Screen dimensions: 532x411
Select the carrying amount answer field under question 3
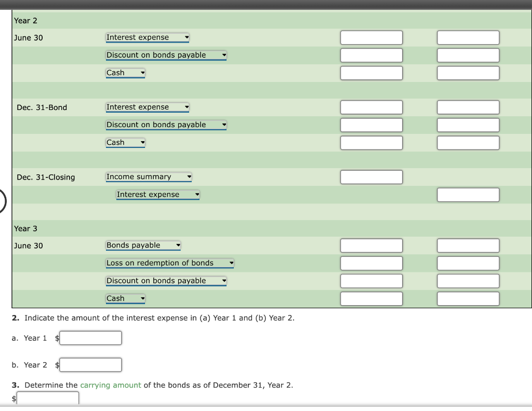pyautogui.click(x=48, y=398)
